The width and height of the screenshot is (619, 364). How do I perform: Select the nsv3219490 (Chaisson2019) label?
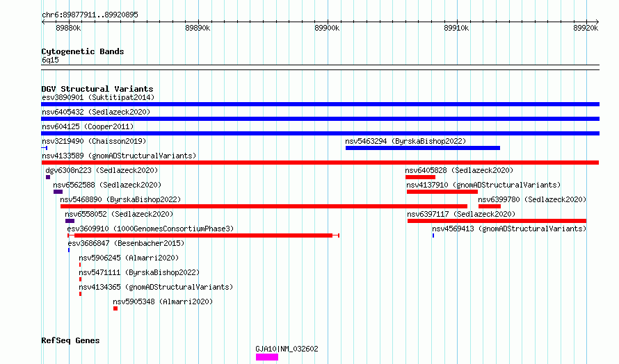(94, 141)
